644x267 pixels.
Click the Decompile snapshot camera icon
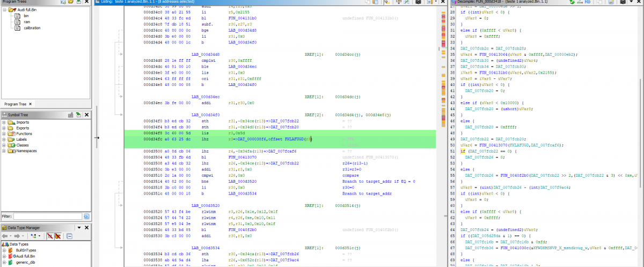coord(623,3)
